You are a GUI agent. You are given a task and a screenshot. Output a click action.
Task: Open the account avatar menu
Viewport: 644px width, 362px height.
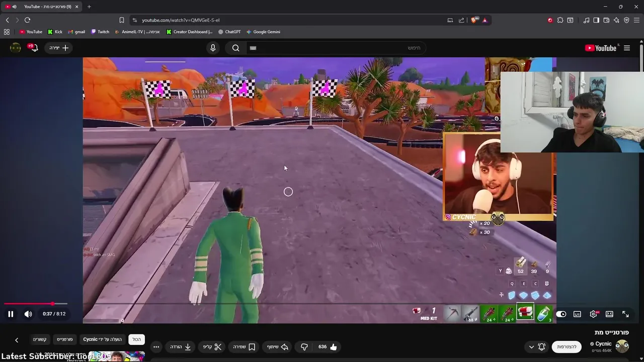point(16,48)
